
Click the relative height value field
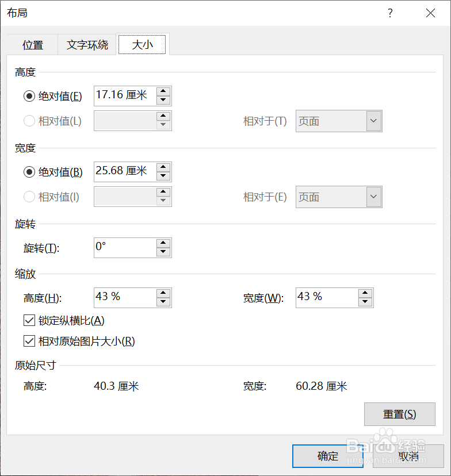click(x=125, y=121)
